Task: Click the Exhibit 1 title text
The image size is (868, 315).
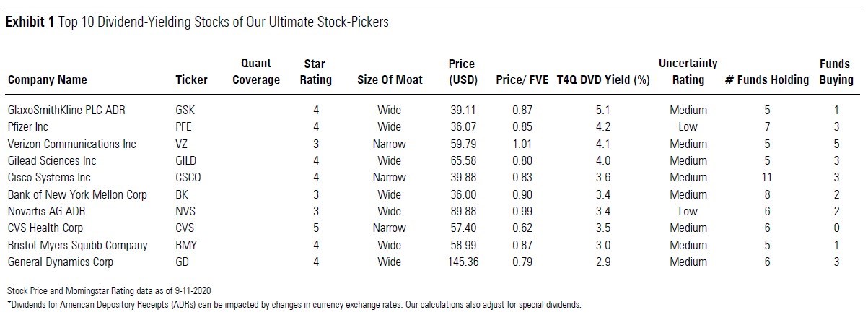Action: tap(197, 22)
